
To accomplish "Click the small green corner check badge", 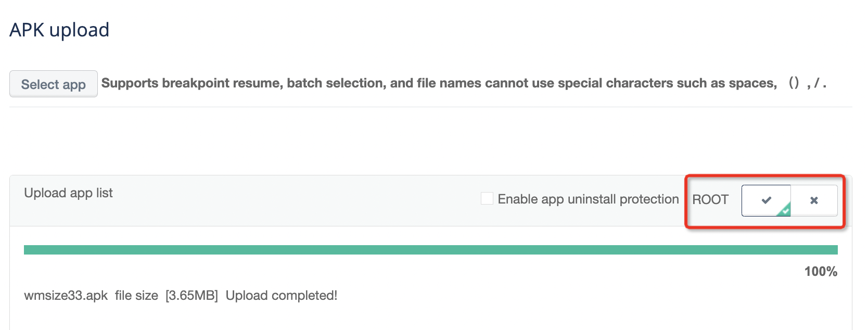I will point(785,210).
